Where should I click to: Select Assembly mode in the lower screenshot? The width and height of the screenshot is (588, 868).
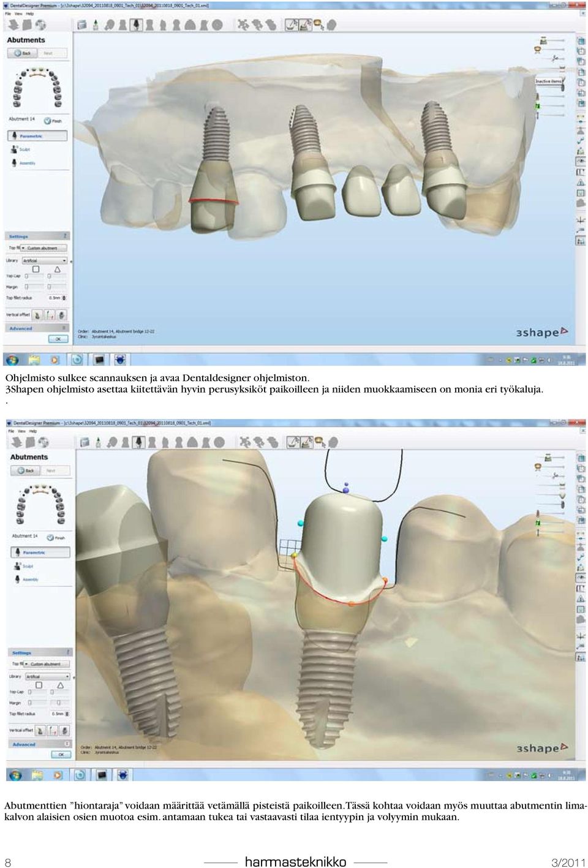pos(26,579)
